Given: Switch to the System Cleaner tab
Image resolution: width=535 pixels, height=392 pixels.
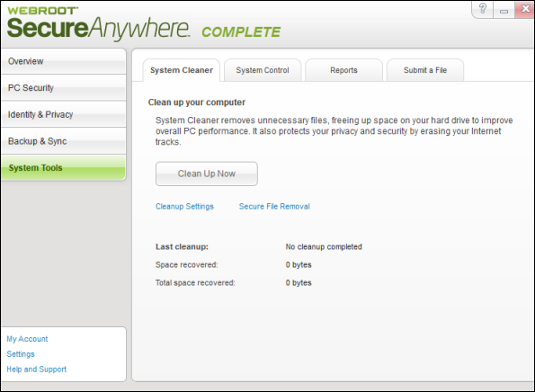Looking at the screenshot, I should click(182, 70).
